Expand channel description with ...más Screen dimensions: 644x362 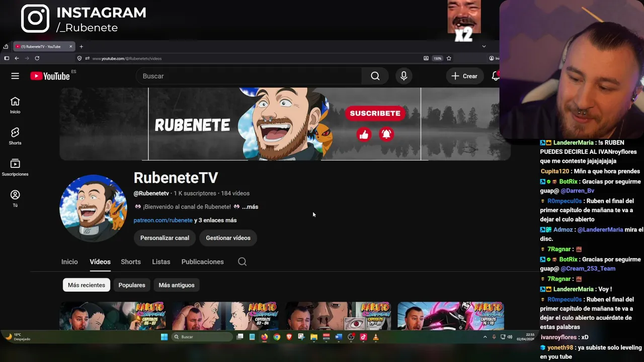[250, 207]
